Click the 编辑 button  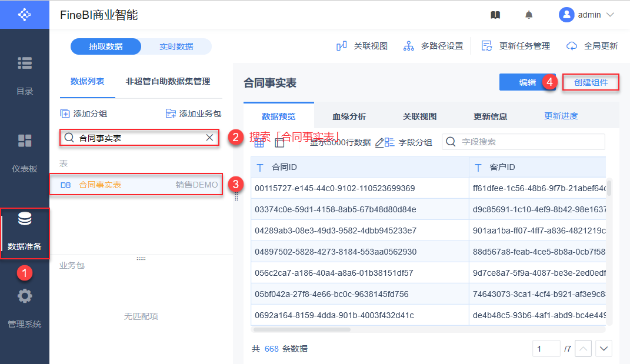coord(527,82)
